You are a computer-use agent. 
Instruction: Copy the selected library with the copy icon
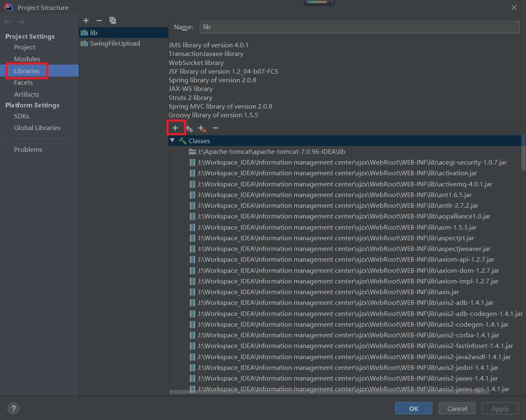113,21
